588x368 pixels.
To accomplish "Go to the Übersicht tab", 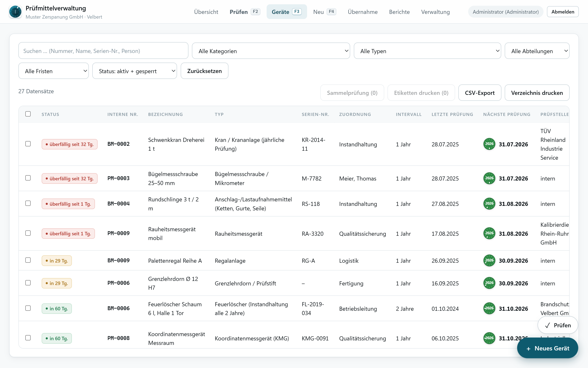I will 206,12.
